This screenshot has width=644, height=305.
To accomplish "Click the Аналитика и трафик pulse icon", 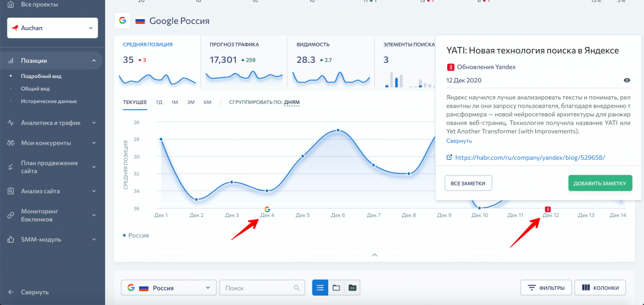I will 11,123.
